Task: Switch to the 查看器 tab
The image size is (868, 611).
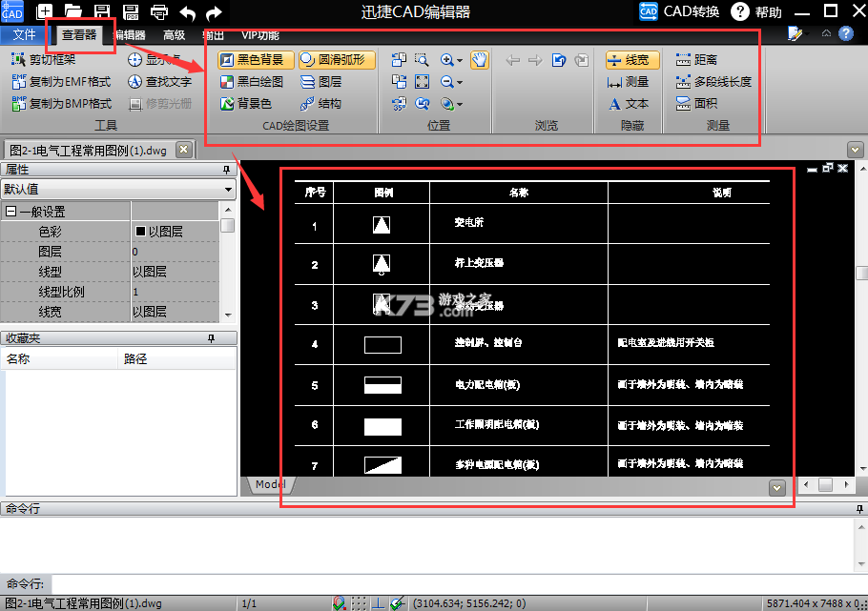Action: (79, 35)
